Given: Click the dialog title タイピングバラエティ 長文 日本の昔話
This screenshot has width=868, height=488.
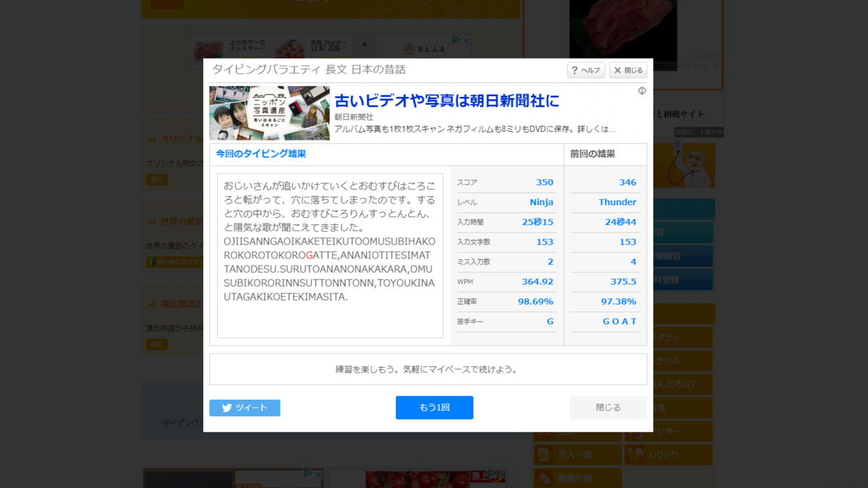Looking at the screenshot, I should [309, 70].
